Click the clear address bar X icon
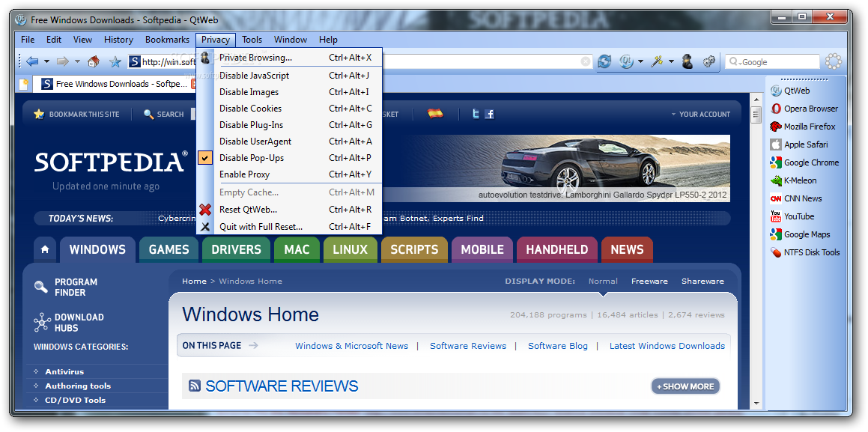 coord(585,61)
